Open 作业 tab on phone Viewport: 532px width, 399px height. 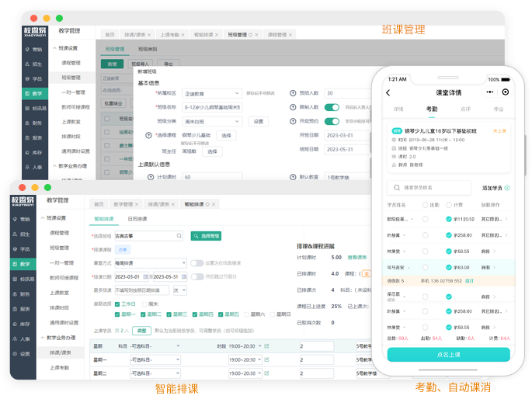coord(499,109)
